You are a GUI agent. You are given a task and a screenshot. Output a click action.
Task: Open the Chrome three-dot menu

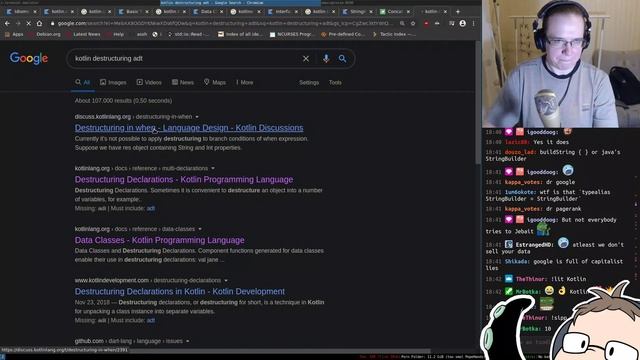pyautogui.click(x=473, y=24)
